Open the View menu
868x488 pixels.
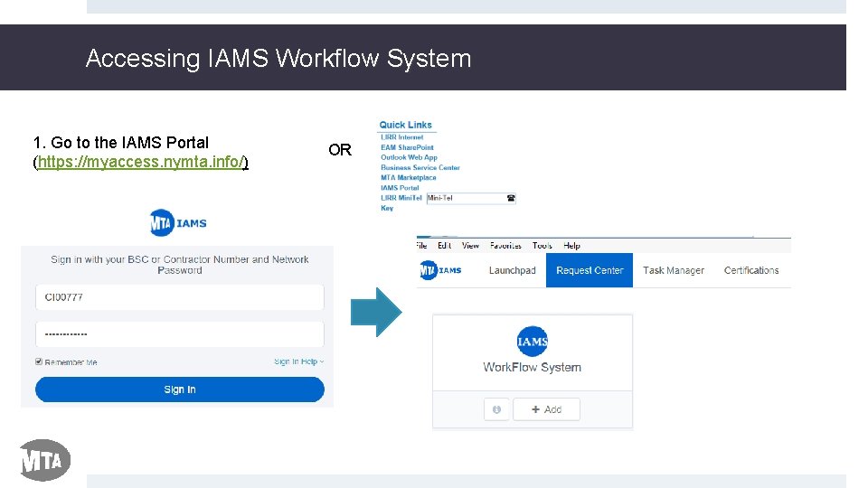(470, 246)
